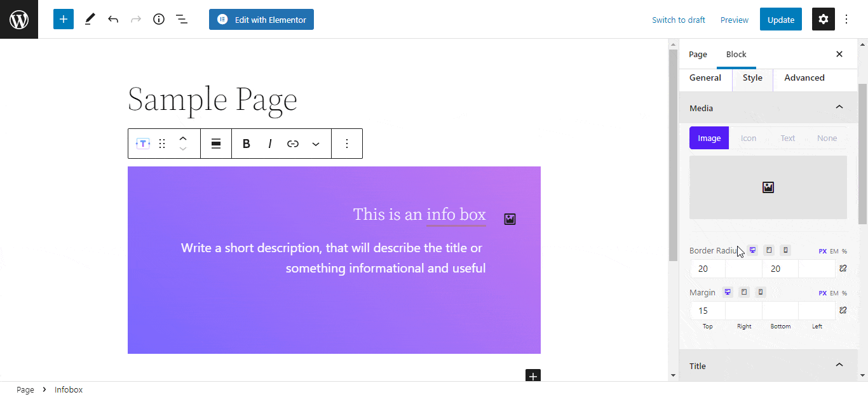Click the info box description text
The image size is (868, 397).
point(333,258)
